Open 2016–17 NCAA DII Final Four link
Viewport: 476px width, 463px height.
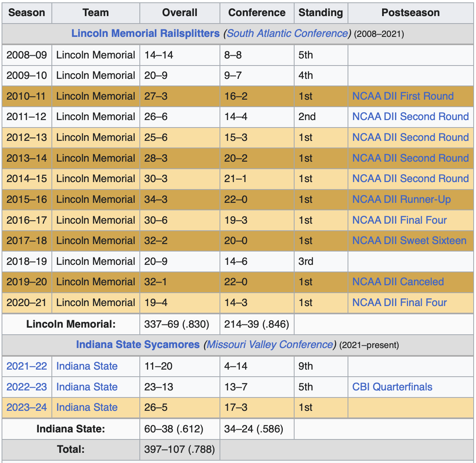pyautogui.click(x=399, y=220)
